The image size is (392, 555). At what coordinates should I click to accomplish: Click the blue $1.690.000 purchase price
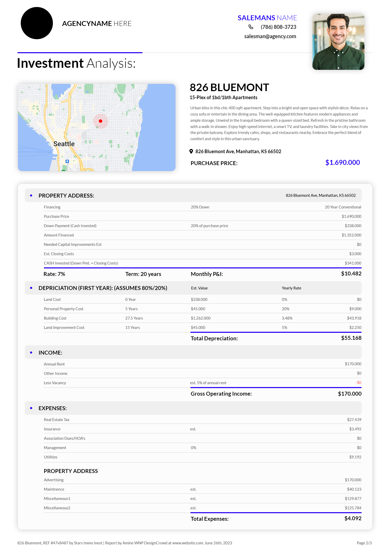click(x=342, y=163)
